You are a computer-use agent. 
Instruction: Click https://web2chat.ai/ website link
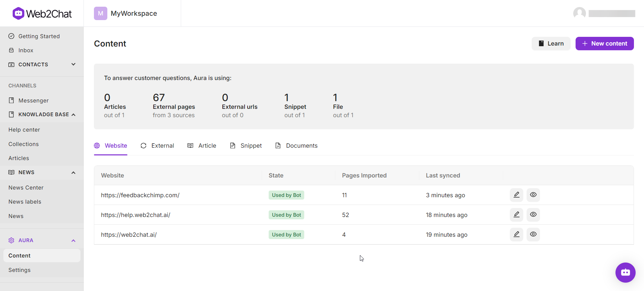(x=129, y=235)
